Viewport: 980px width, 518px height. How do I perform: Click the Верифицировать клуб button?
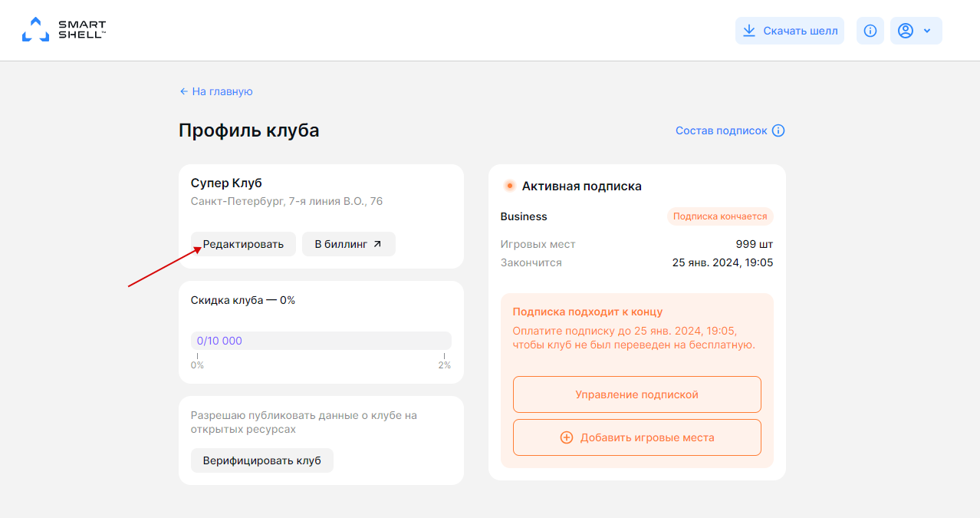point(261,460)
